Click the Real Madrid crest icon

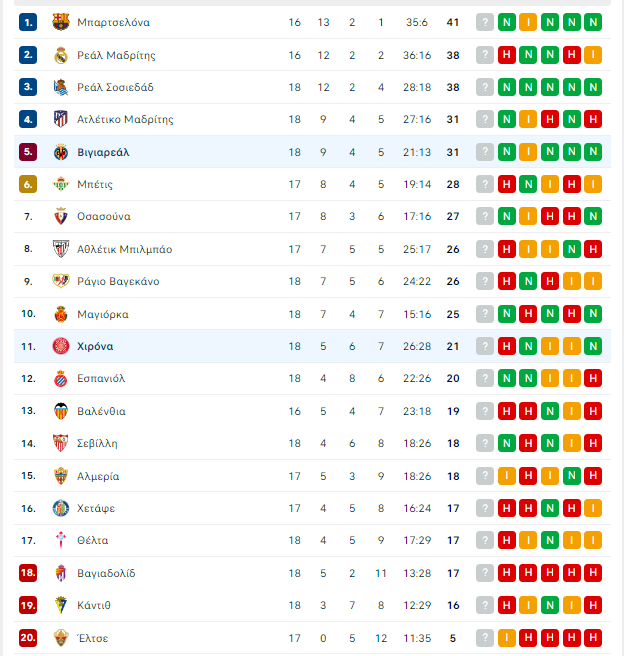[x=61, y=55]
